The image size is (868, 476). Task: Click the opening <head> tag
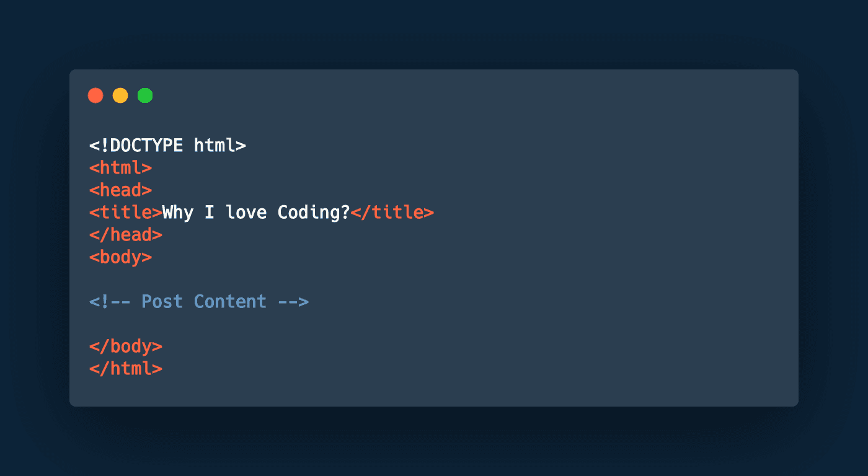click(120, 190)
